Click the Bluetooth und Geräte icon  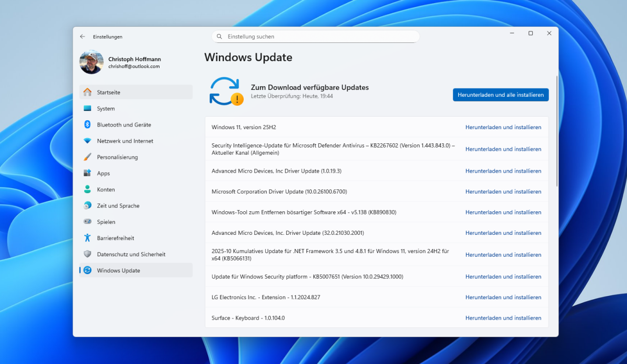87,124
